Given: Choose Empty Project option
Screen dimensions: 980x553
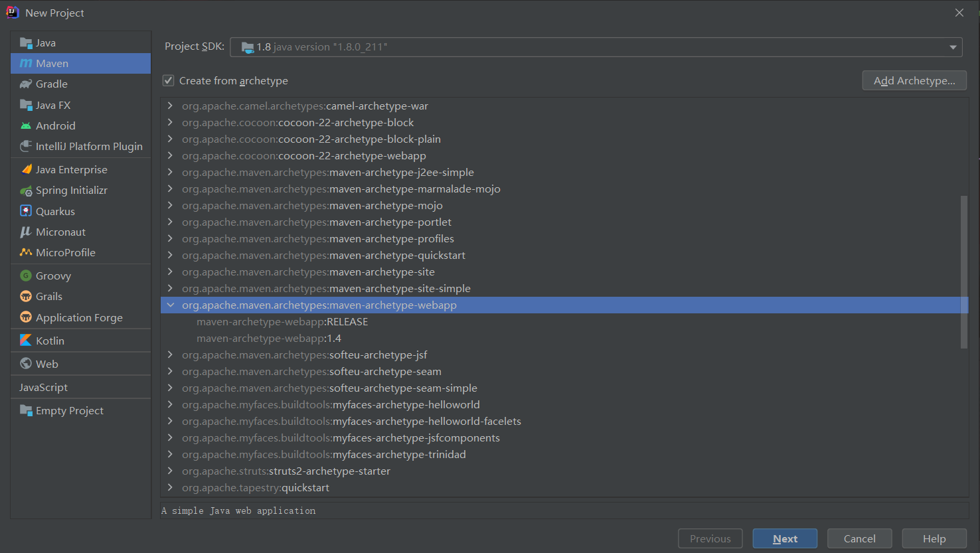Looking at the screenshot, I should click(81, 410).
